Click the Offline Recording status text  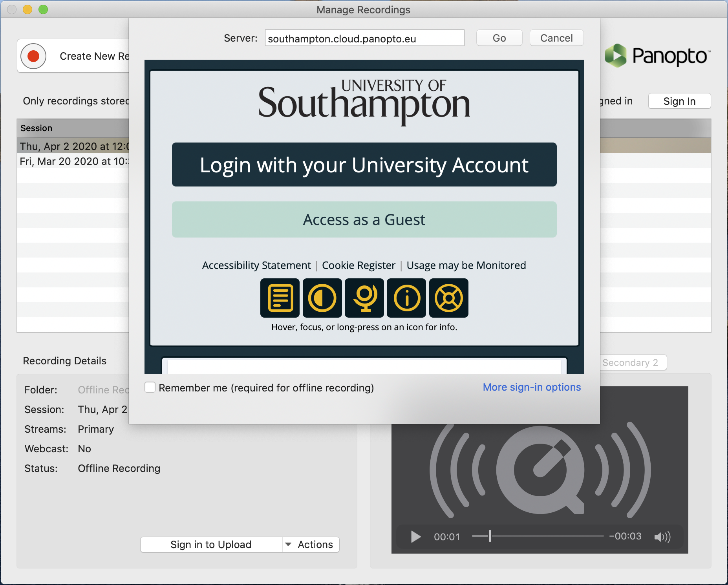[x=119, y=468]
